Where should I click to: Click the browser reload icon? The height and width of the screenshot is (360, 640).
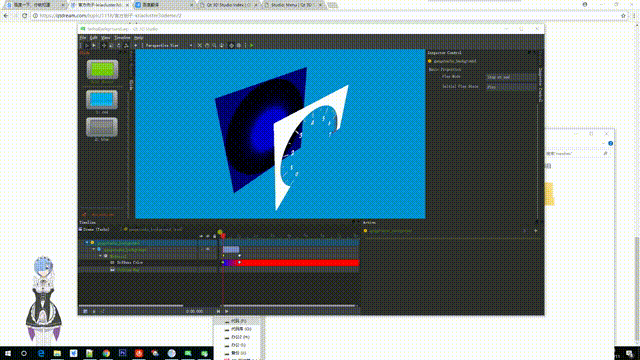(x=24, y=16)
